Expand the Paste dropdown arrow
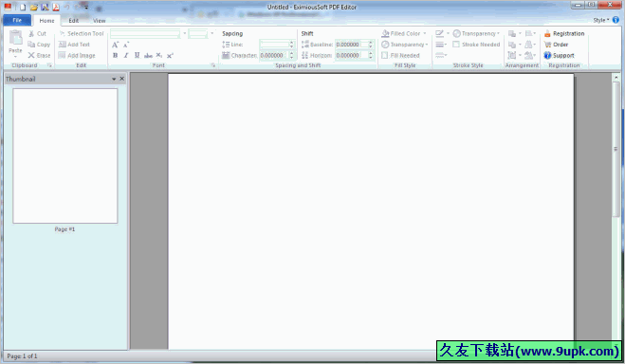Screen dimensions: 625x364 [15, 57]
